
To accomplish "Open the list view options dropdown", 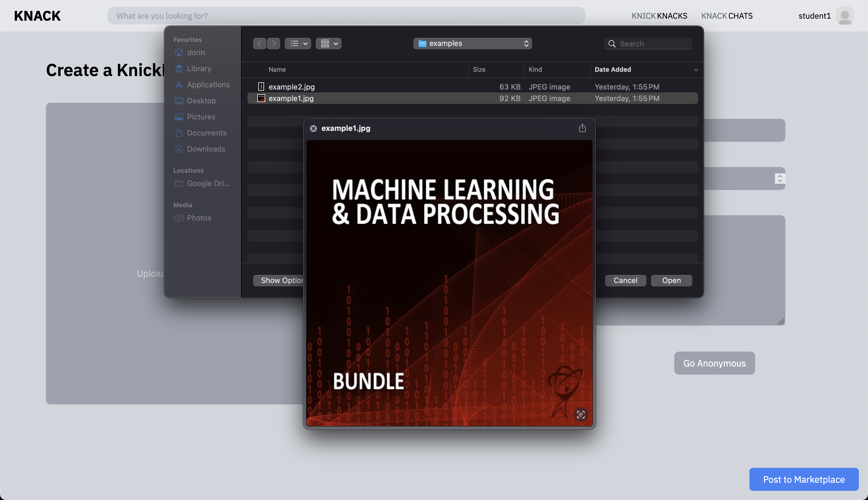I will click(298, 44).
